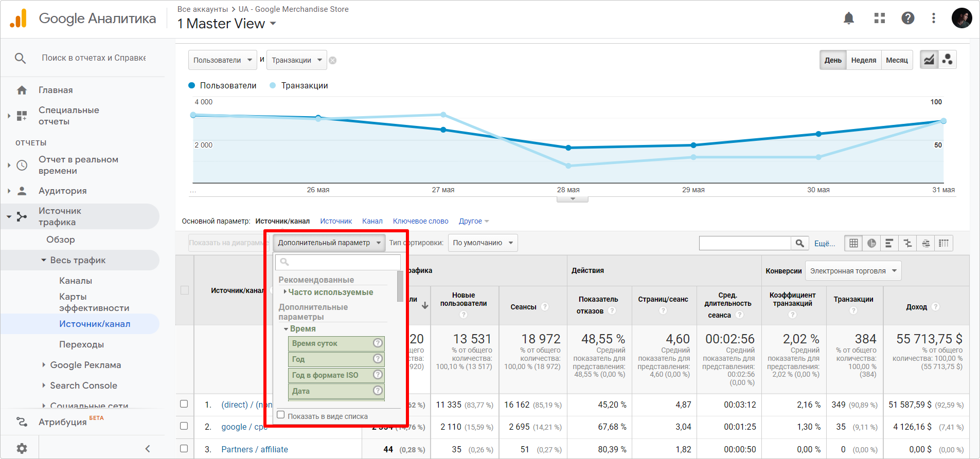Open Обзор in the sidebar

tap(61, 240)
